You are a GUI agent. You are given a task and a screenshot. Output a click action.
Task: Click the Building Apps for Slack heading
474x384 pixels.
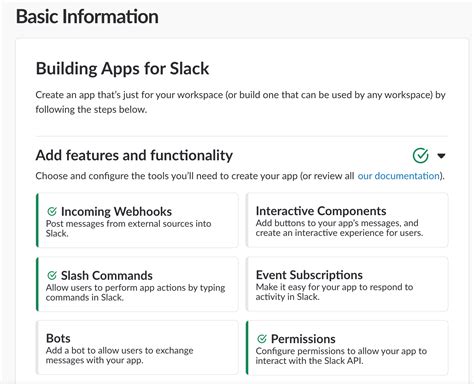pos(122,69)
